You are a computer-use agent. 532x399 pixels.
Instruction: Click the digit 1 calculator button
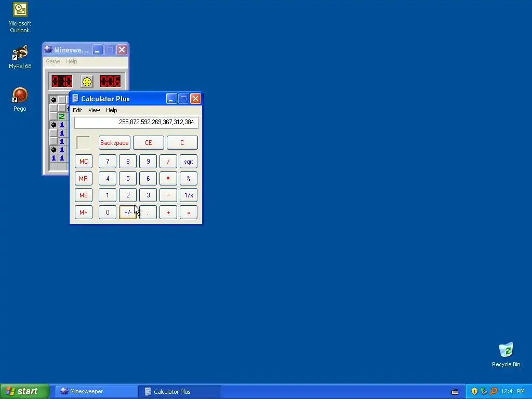point(108,195)
